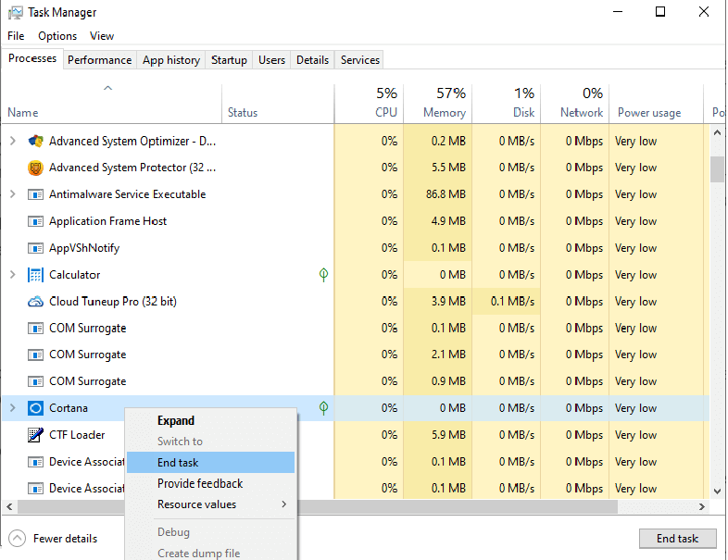Click the End task button at bottom right
Screen dimensions: 728x560
677,539
